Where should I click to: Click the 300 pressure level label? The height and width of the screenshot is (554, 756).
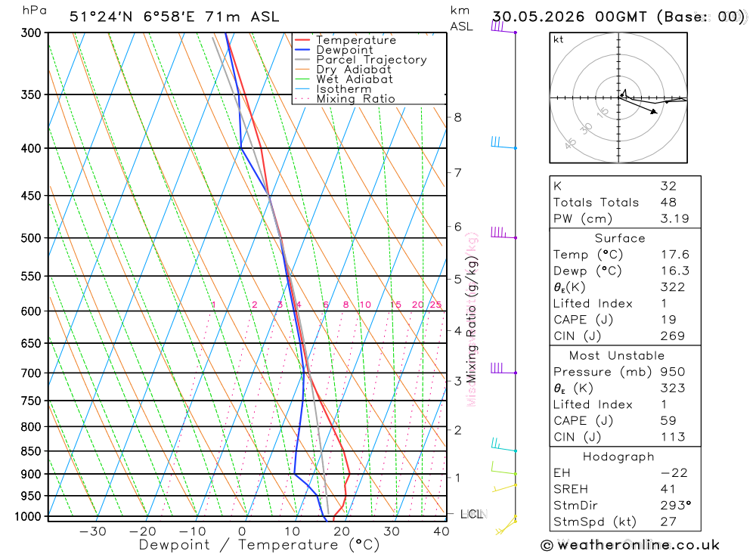pyautogui.click(x=31, y=32)
